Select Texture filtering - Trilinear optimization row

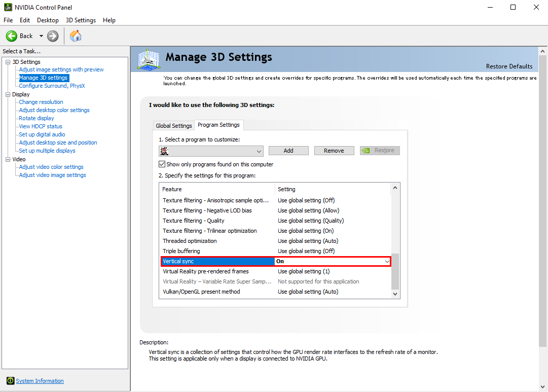coord(276,231)
